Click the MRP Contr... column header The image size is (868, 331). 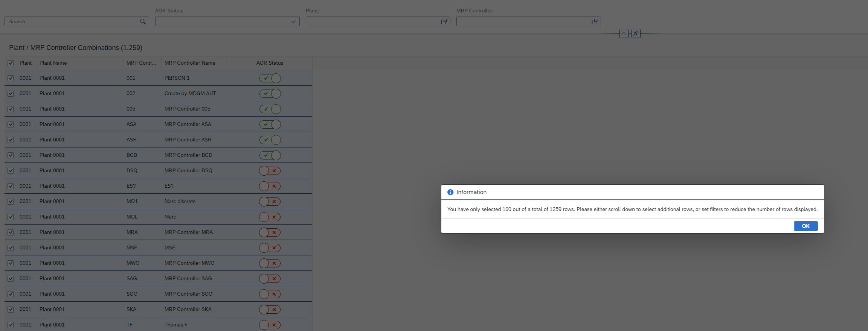point(141,63)
